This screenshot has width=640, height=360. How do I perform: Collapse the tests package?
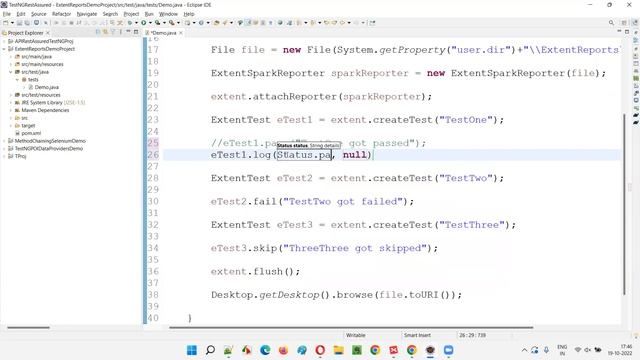click(18, 80)
